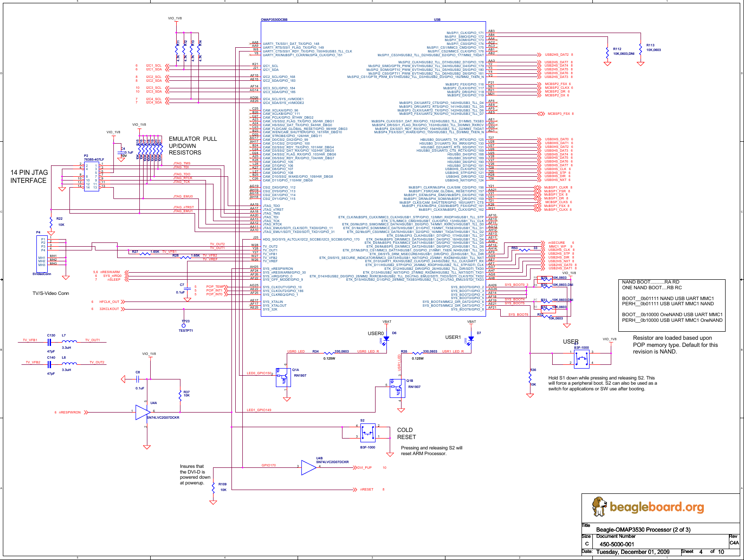The height and width of the screenshot is (560, 744).
Task: Click the COLD RESET label
Action: pyautogui.click(x=406, y=433)
